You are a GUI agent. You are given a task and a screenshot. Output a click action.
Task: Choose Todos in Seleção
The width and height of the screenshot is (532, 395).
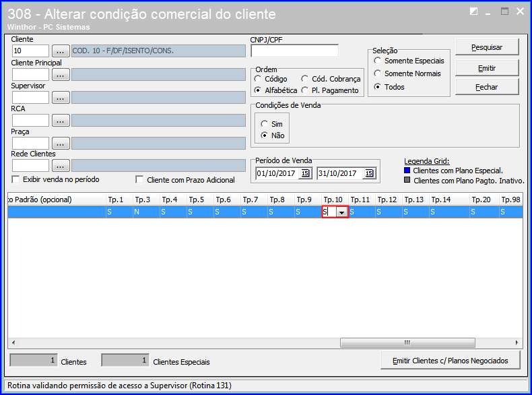coord(377,87)
